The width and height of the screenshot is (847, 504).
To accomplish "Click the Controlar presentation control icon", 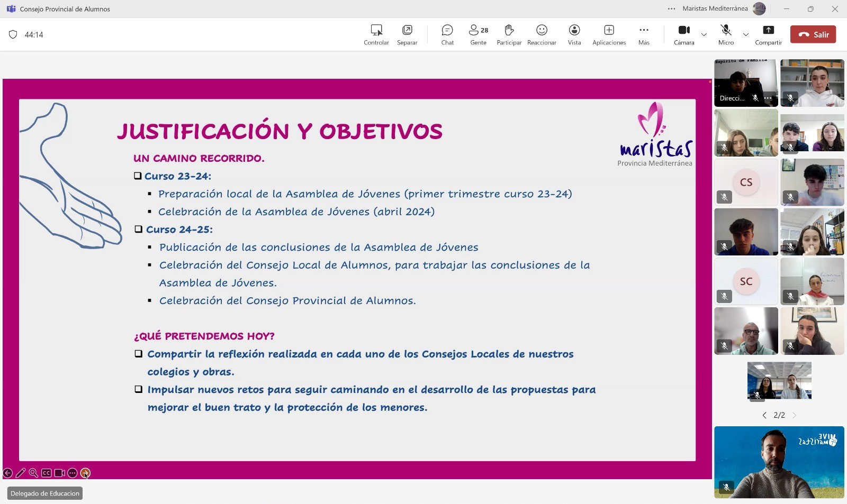I will [376, 35].
